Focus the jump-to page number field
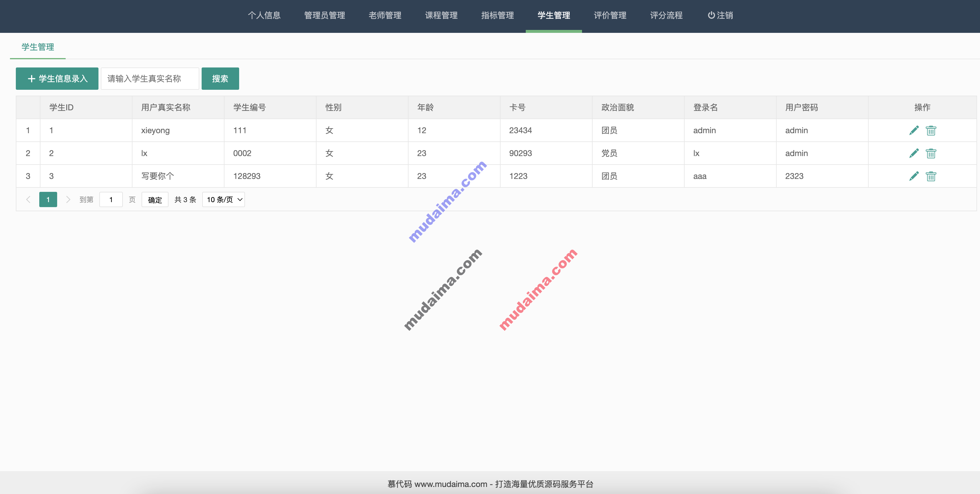Viewport: 980px width, 494px height. coord(111,199)
